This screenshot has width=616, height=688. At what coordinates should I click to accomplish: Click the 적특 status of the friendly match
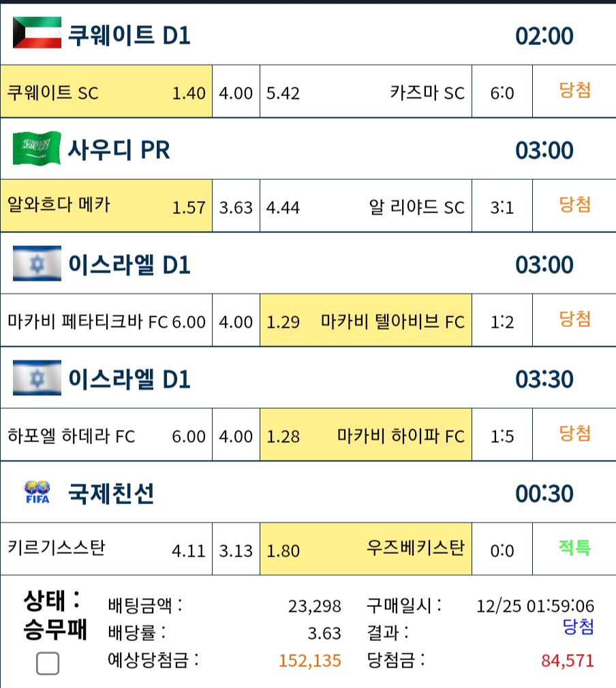click(574, 548)
